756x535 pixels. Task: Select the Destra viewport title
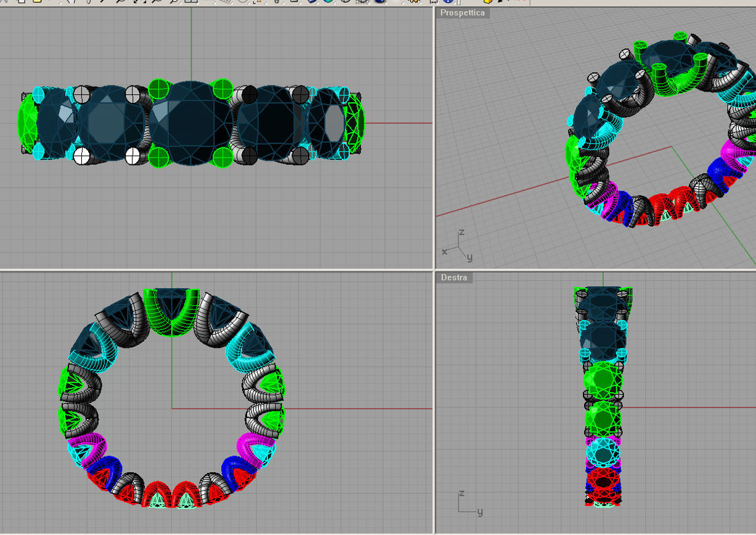[453, 278]
